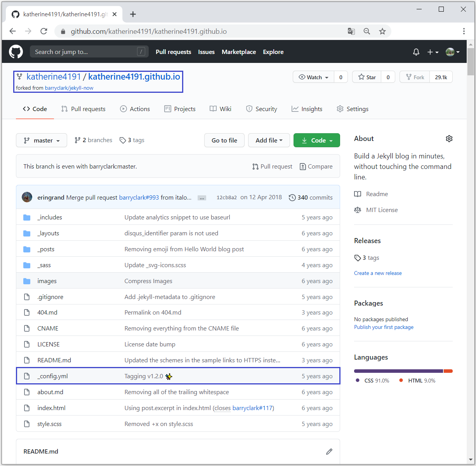Edit README.md with the pencil icon
The height and width of the screenshot is (466, 476).
point(329,451)
